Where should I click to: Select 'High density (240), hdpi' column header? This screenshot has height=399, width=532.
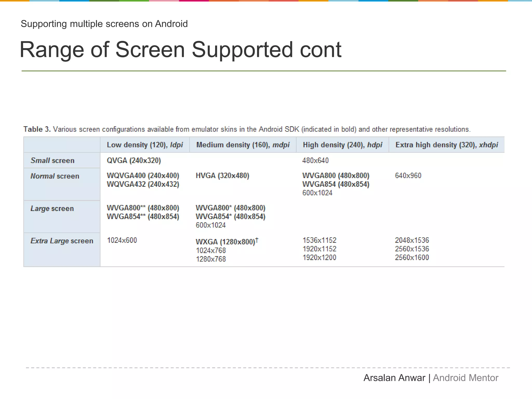342,145
